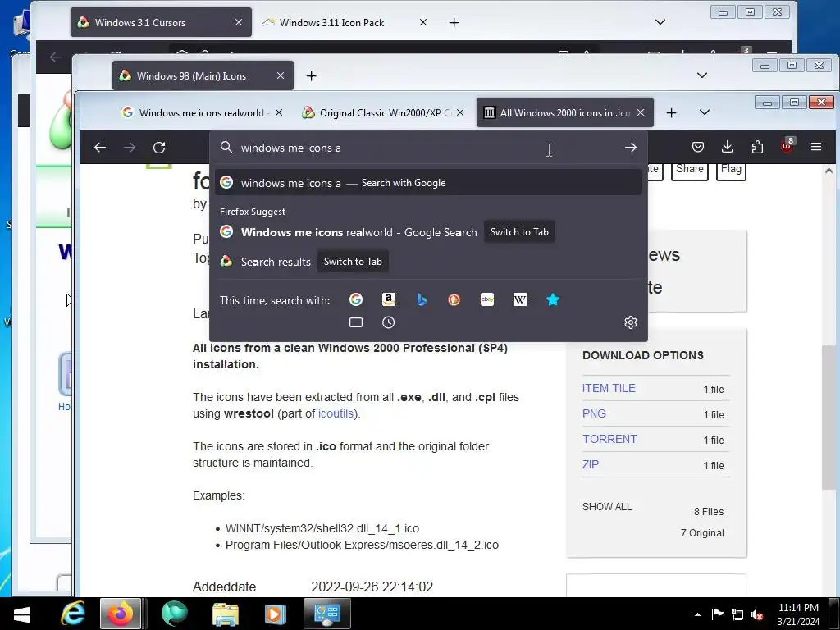Open the Action Center flag tray icon

[x=717, y=614]
